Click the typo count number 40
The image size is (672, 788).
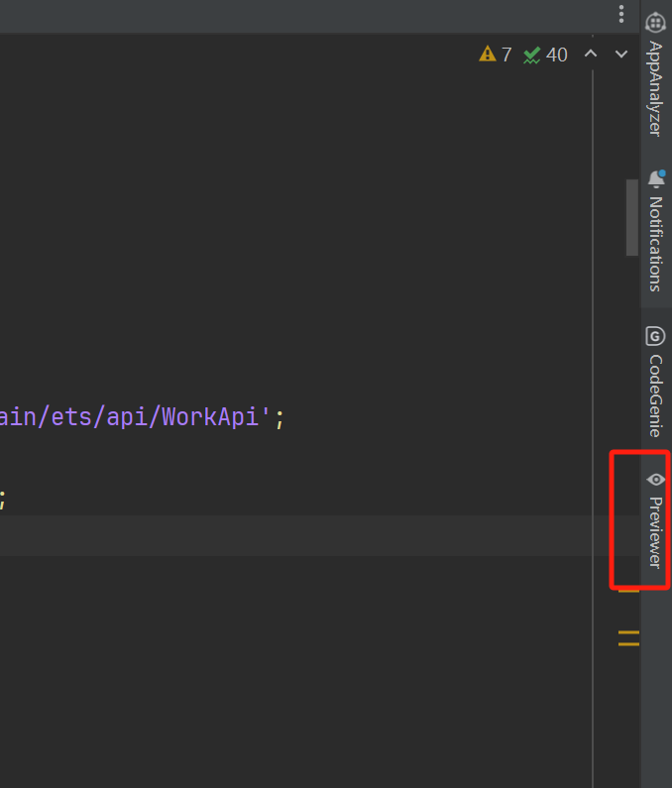click(556, 55)
